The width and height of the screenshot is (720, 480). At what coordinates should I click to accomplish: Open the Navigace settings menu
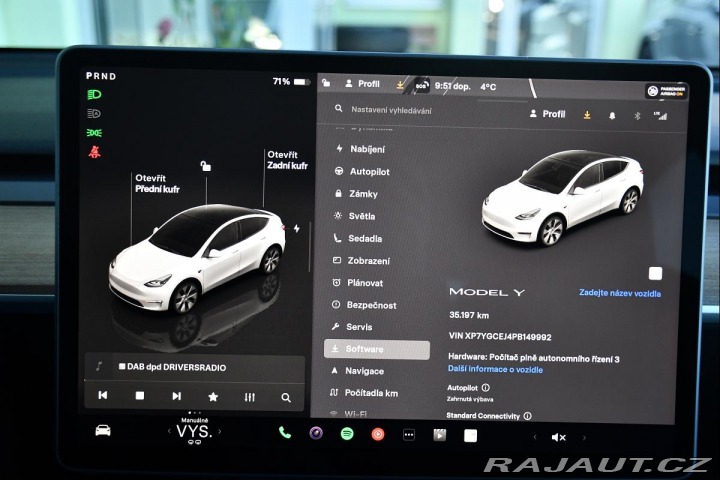point(357,371)
